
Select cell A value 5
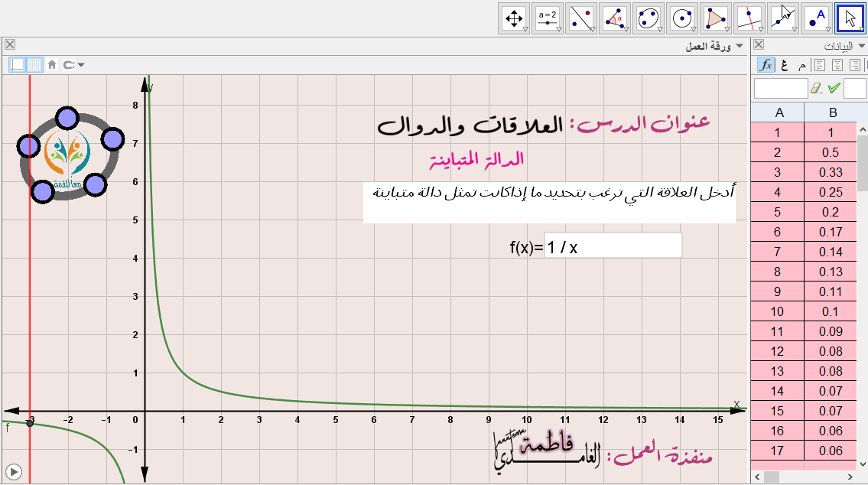click(x=777, y=213)
